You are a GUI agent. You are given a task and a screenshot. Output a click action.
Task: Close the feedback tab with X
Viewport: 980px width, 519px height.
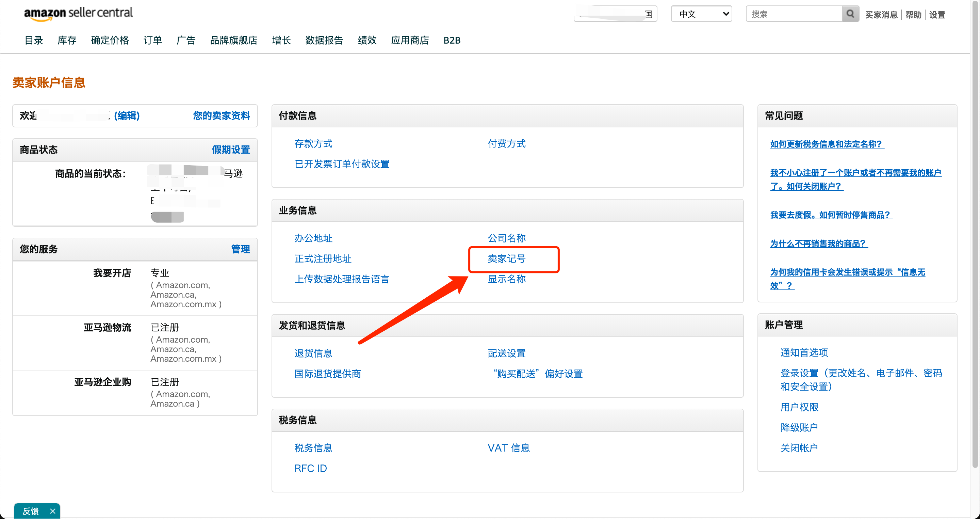(x=53, y=511)
